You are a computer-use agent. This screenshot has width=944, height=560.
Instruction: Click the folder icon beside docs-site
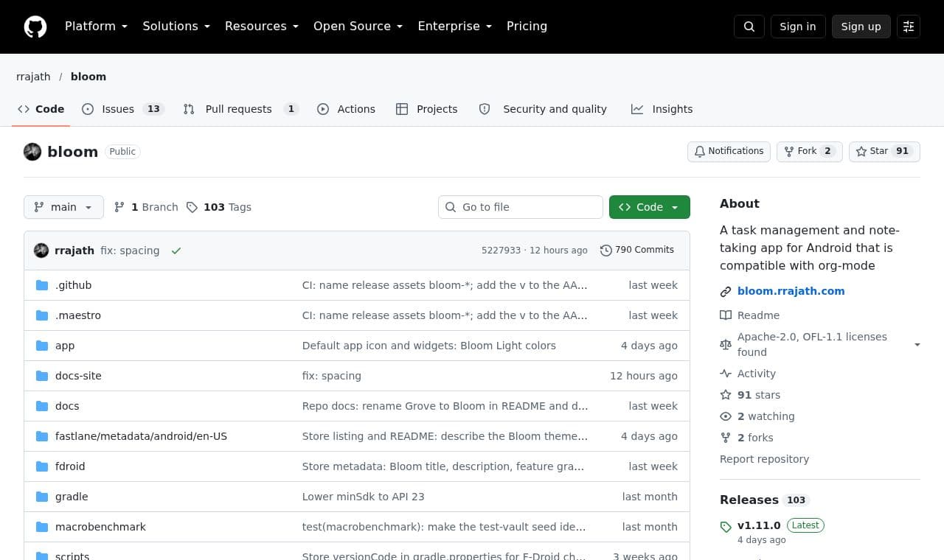[42, 376]
